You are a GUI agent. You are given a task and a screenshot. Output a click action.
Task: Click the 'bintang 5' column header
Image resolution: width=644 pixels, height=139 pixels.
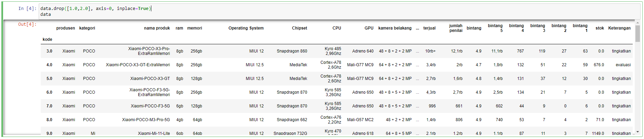[x=495, y=28]
